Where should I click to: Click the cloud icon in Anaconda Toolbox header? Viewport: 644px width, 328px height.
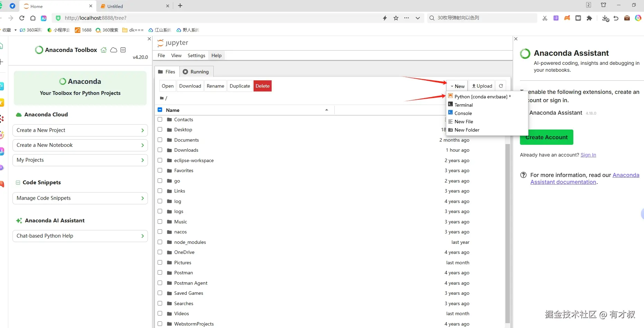tap(114, 50)
